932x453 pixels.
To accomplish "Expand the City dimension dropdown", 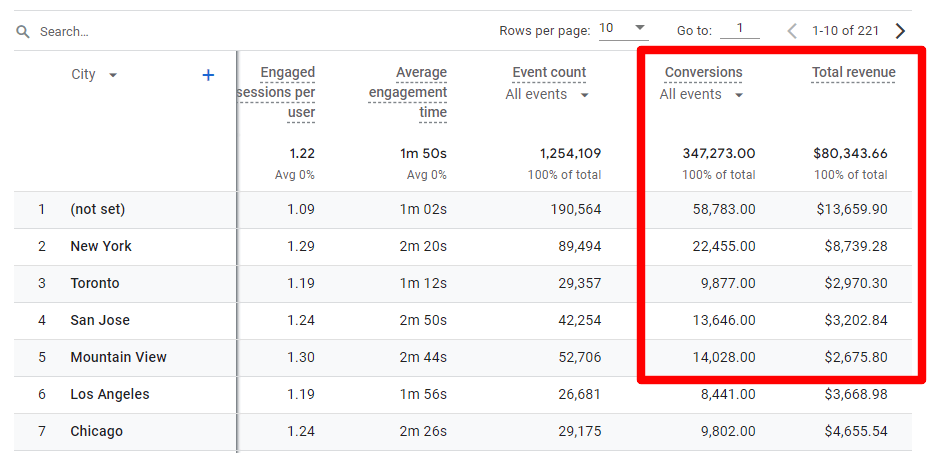I will (x=112, y=75).
